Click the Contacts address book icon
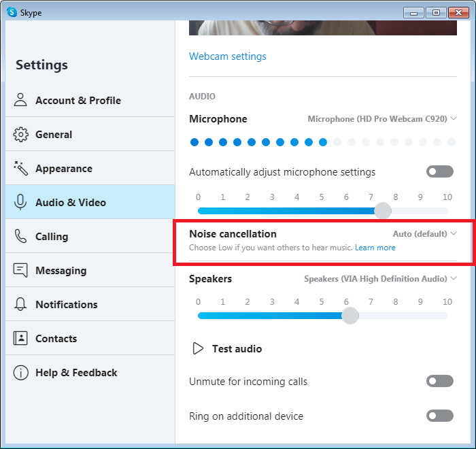This screenshot has height=449, width=476. point(20,338)
